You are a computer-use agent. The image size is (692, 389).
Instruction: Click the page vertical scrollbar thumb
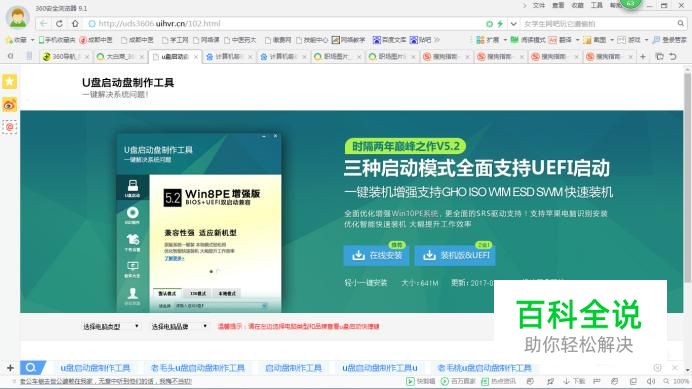[687, 177]
